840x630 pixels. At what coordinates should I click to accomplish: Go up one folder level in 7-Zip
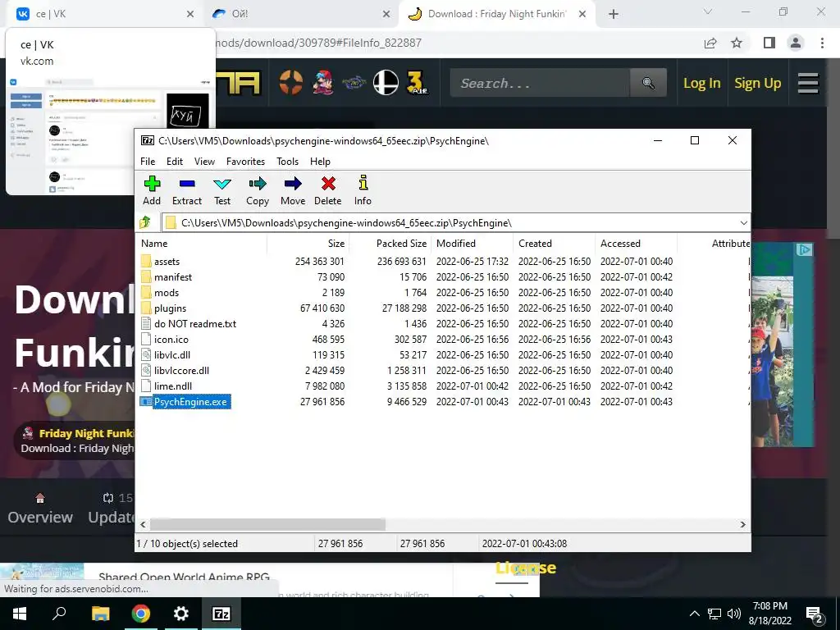pyautogui.click(x=145, y=222)
